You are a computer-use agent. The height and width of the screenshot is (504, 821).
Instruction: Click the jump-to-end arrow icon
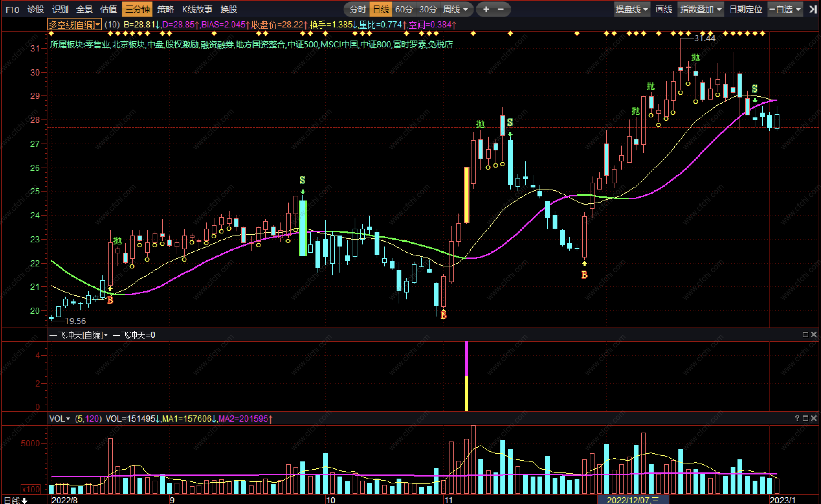[x=813, y=9]
